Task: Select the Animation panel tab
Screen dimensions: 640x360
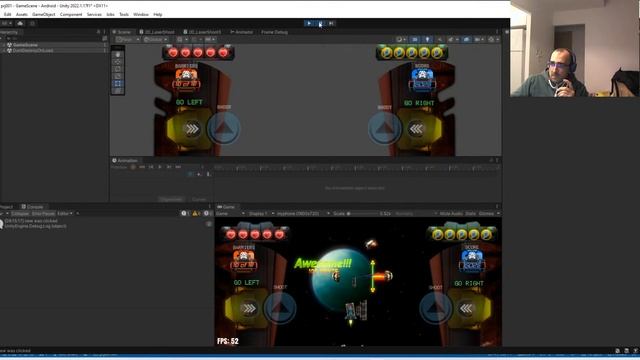Action: click(x=125, y=160)
